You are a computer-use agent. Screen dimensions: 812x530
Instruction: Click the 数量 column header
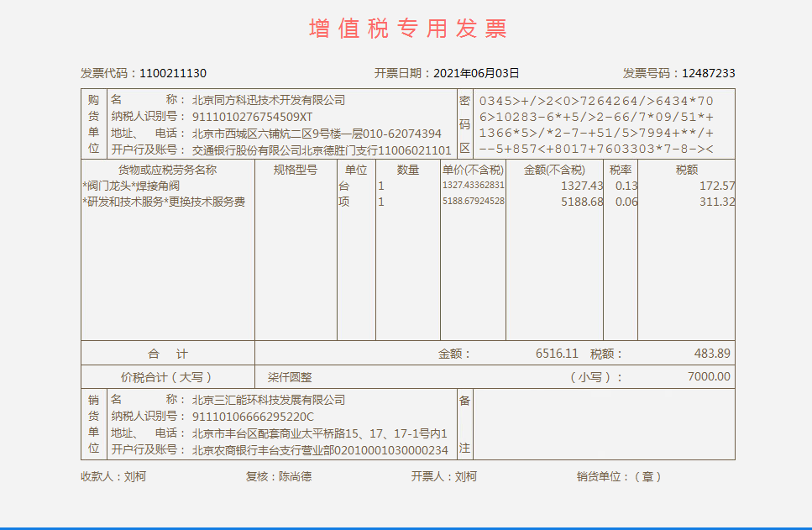point(407,170)
